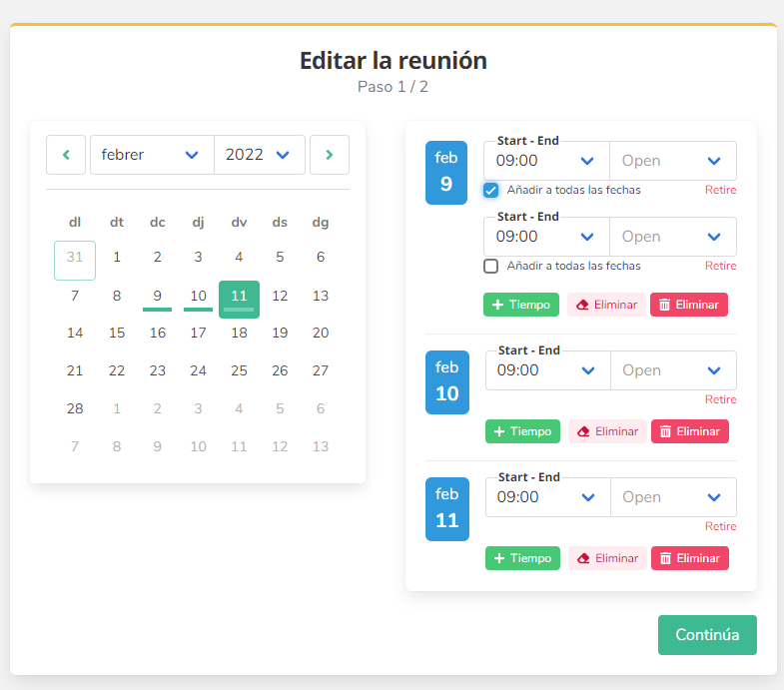The width and height of the screenshot is (784, 690).
Task: Add a time slot to feb 10
Action: point(522,431)
